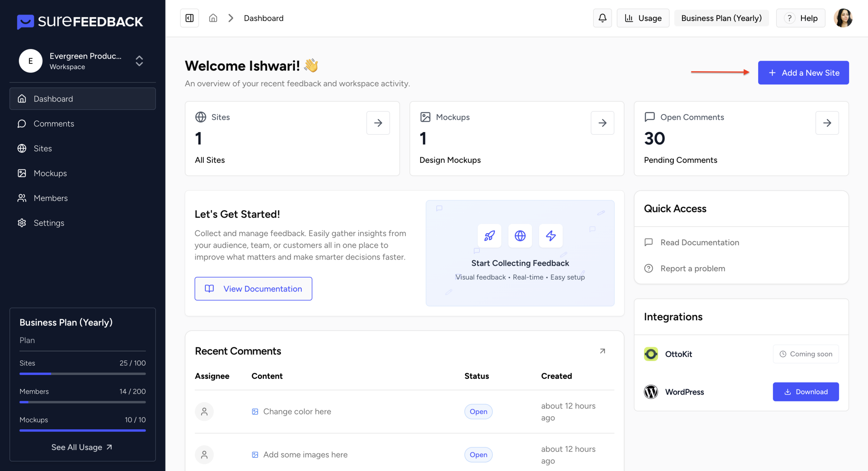Click the Add a New Site button
The image size is (868, 471).
(x=803, y=73)
